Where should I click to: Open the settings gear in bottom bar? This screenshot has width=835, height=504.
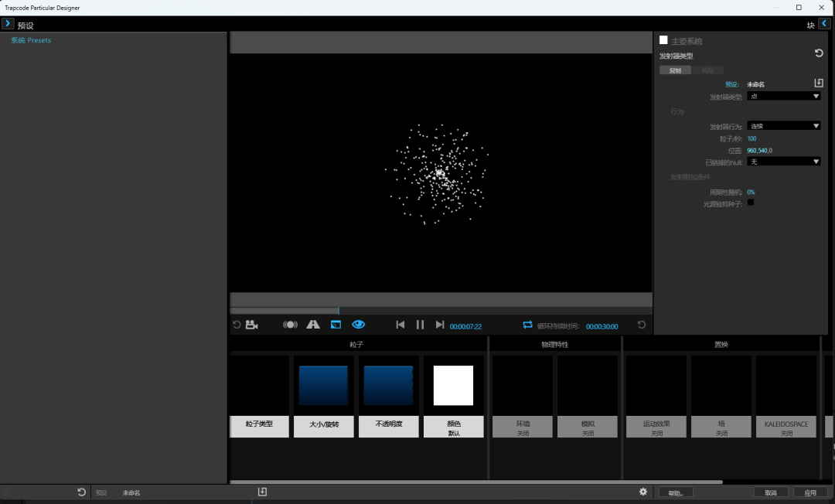(642, 492)
